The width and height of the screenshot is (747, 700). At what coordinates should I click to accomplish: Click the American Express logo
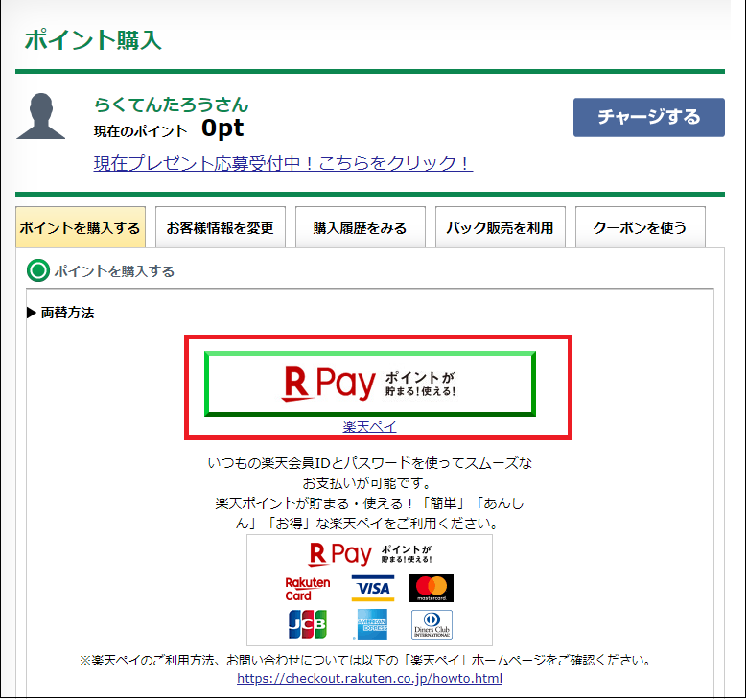(372, 624)
